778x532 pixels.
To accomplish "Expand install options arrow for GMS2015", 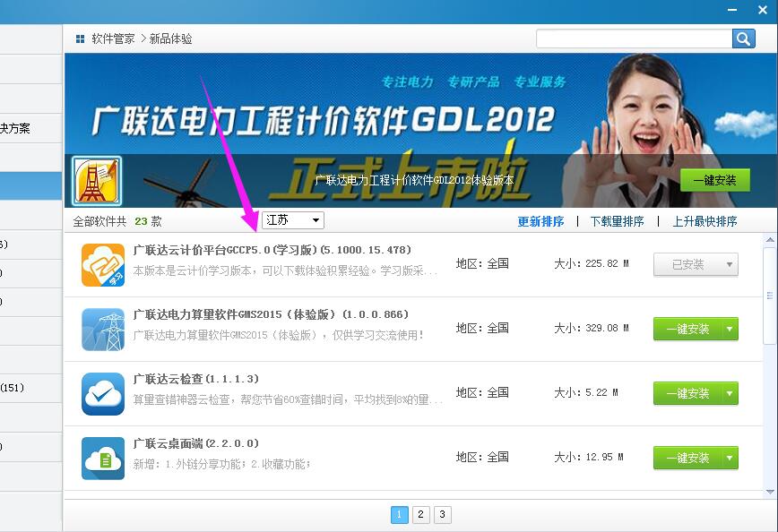I will tap(730, 329).
